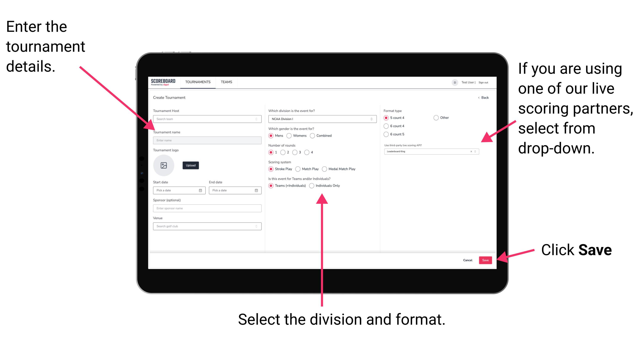Viewport: 644px width, 346px height.
Task: Click the Upload logo button
Action: click(191, 165)
